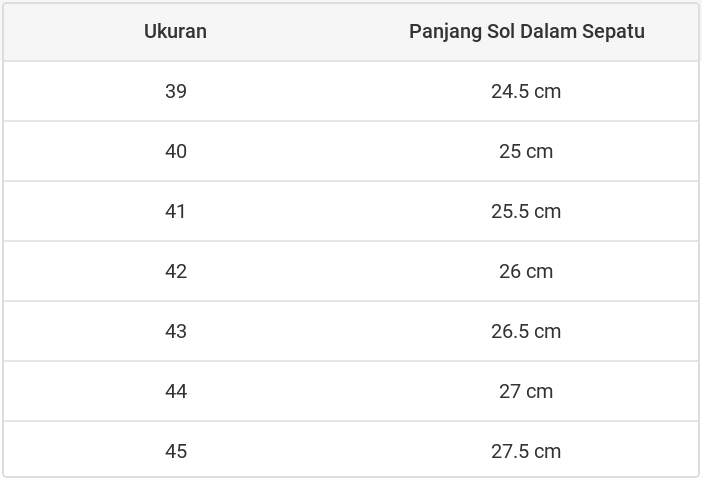Click the 27 cm insole length

click(526, 391)
